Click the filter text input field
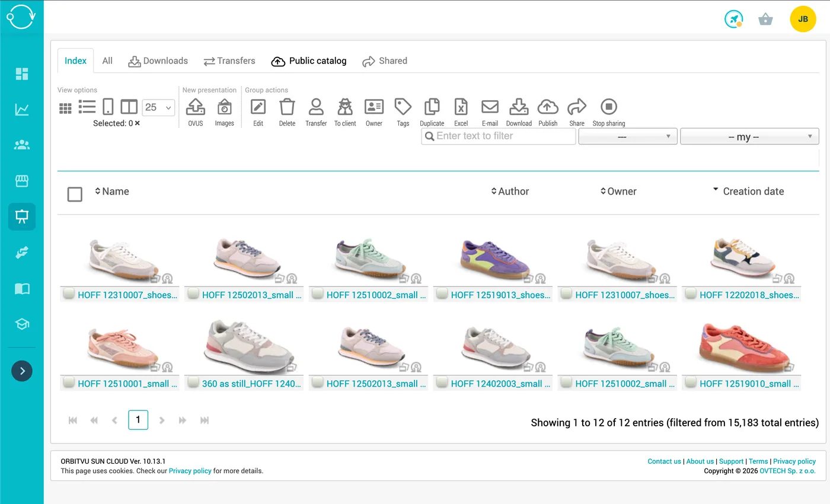Screen dimensions: 830x504 tap(499, 136)
